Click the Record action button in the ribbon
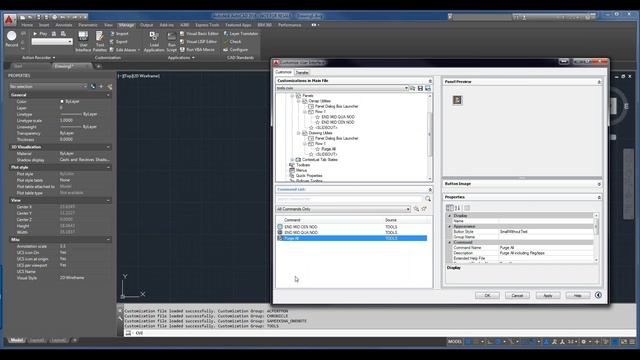 pyautogui.click(x=12, y=39)
